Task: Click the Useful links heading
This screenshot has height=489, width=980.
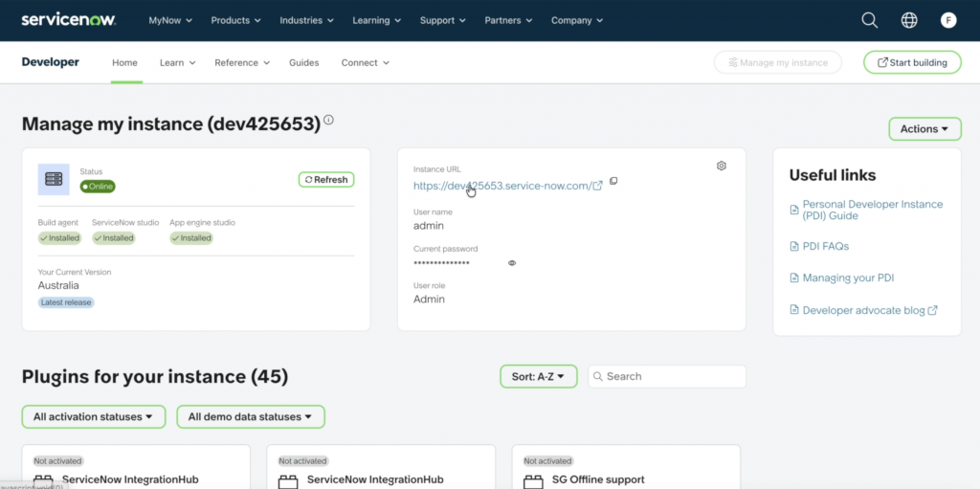Action: tap(833, 175)
